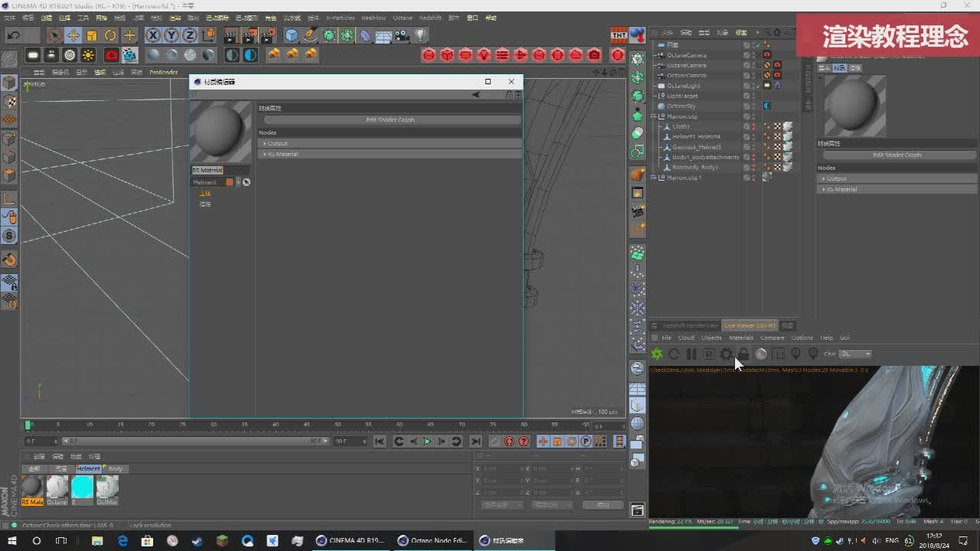Viewport: 980px width, 551px height.
Task: Open the Chn DL channel dropdown
Action: [855, 354]
